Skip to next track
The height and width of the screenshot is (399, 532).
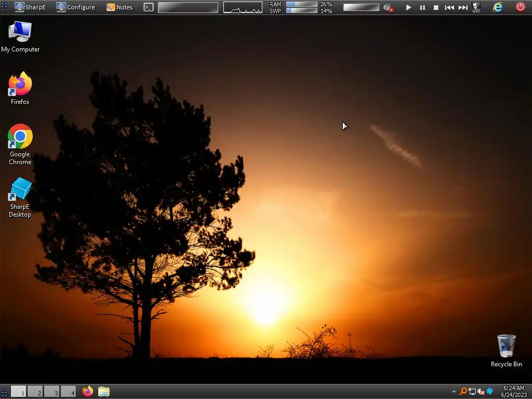point(463,7)
